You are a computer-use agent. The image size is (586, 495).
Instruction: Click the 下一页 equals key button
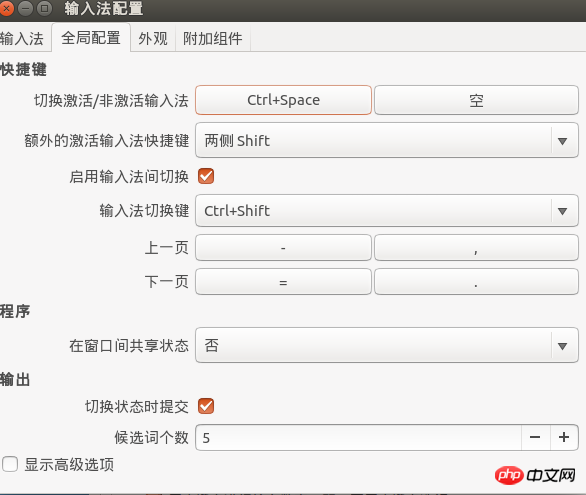283,282
